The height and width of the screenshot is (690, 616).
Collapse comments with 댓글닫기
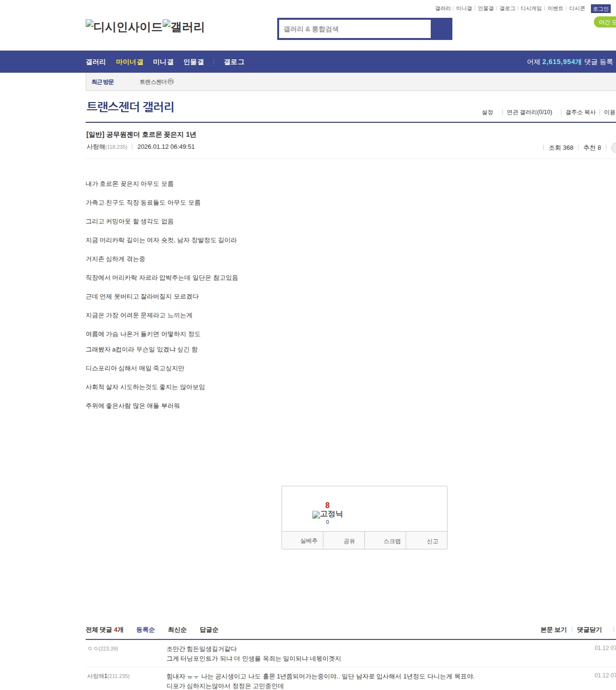pos(589,630)
